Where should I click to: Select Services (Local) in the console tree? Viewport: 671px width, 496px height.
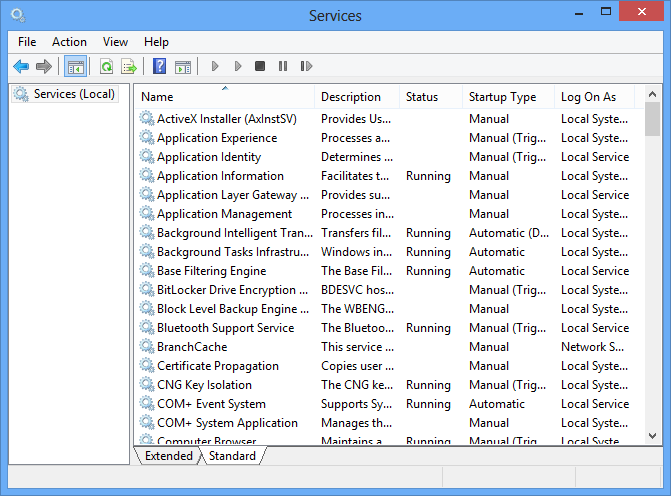(74, 94)
